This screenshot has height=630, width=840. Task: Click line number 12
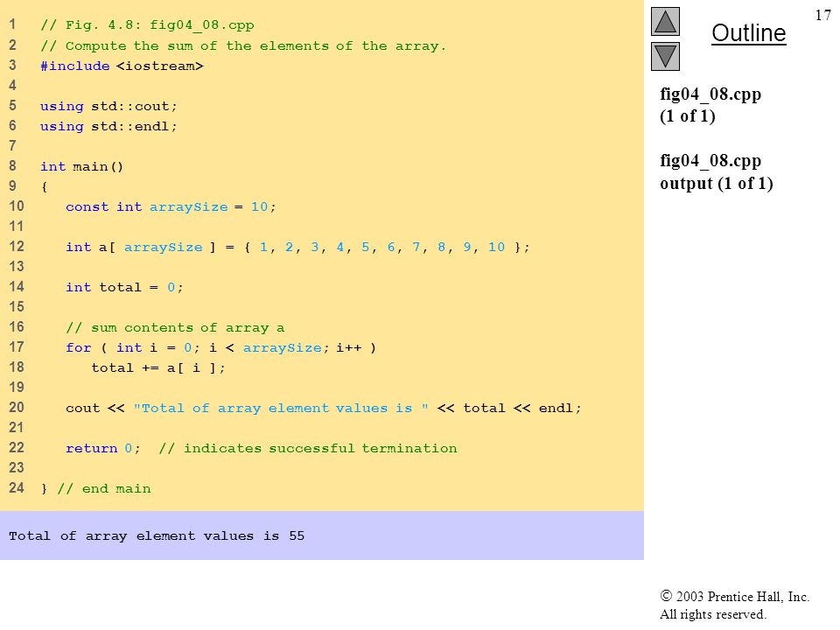16,246
